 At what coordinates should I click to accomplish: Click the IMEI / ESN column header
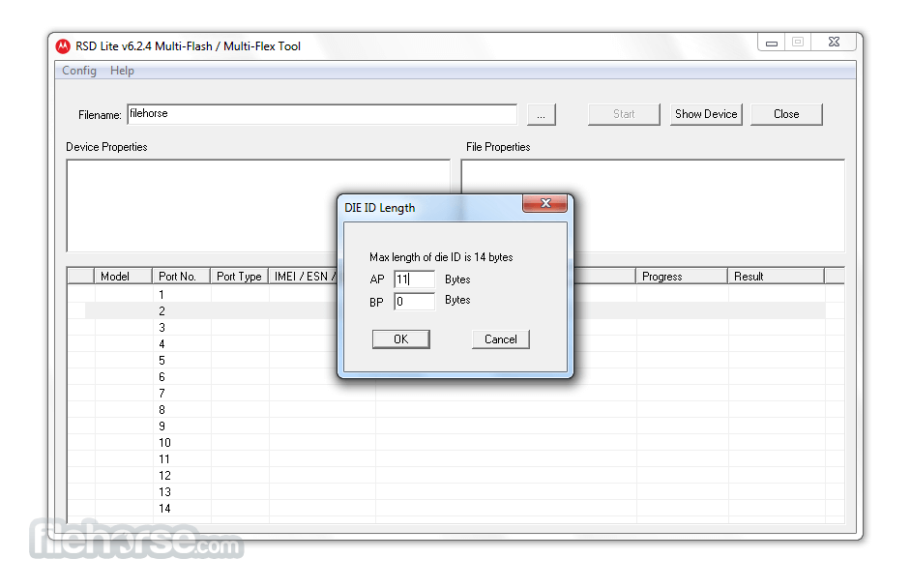(x=304, y=276)
